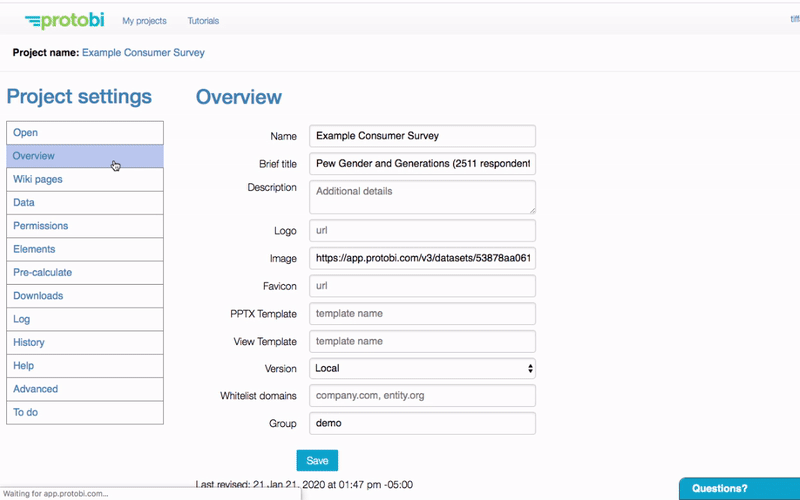Click the PPTX Template field
800x500 pixels.
pos(422,314)
